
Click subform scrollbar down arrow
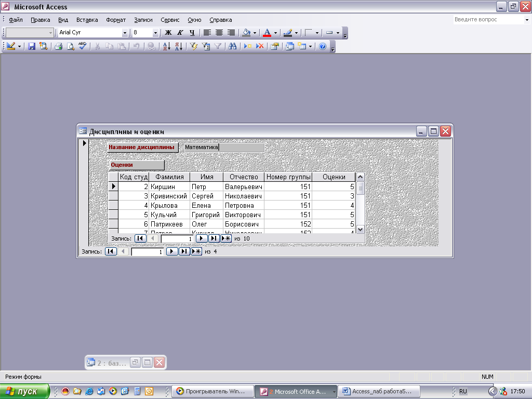coord(361,229)
